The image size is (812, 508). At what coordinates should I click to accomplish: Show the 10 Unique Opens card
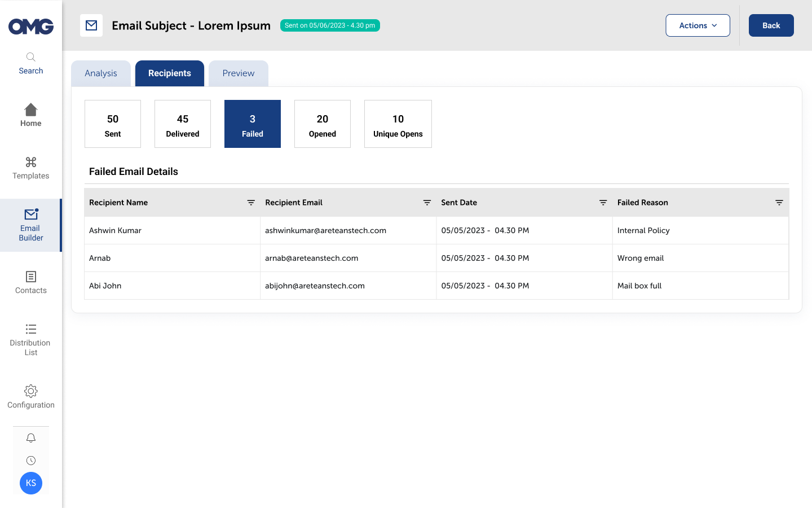[398, 124]
